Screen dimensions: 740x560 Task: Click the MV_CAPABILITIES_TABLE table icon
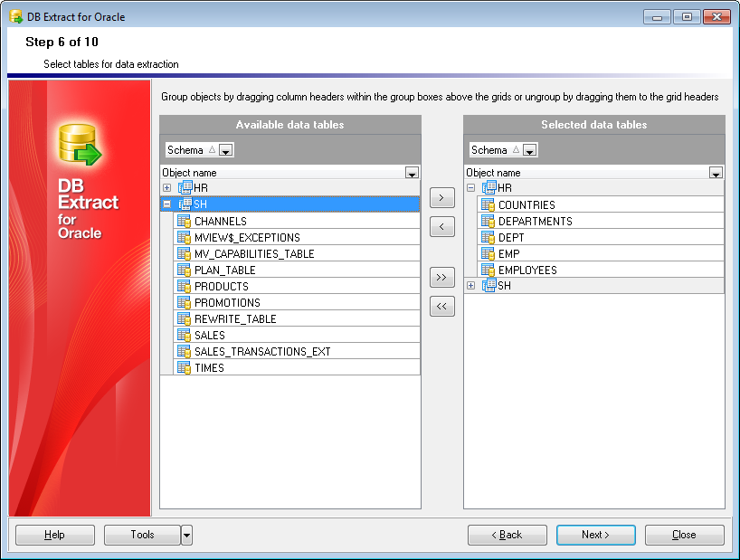[184, 253]
